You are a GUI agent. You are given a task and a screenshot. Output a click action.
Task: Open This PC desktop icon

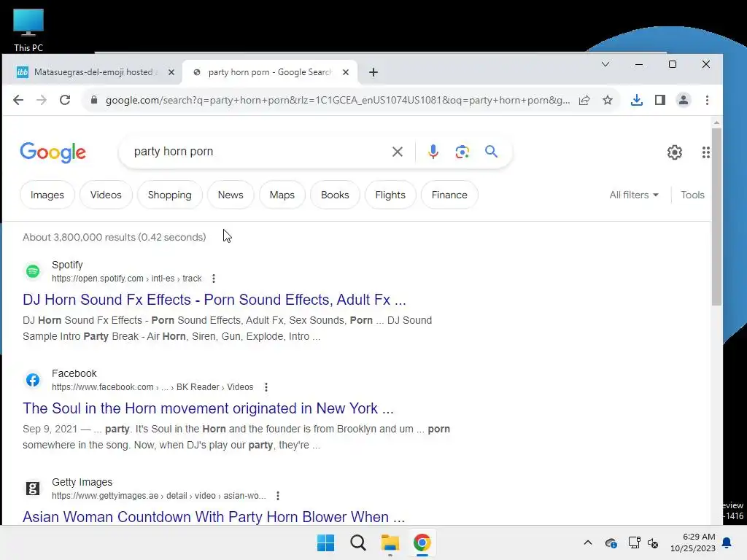tap(28, 29)
